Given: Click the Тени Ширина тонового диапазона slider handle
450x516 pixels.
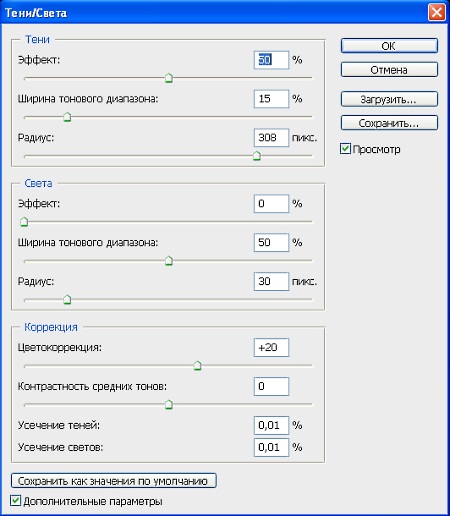Looking at the screenshot, I should (x=67, y=117).
